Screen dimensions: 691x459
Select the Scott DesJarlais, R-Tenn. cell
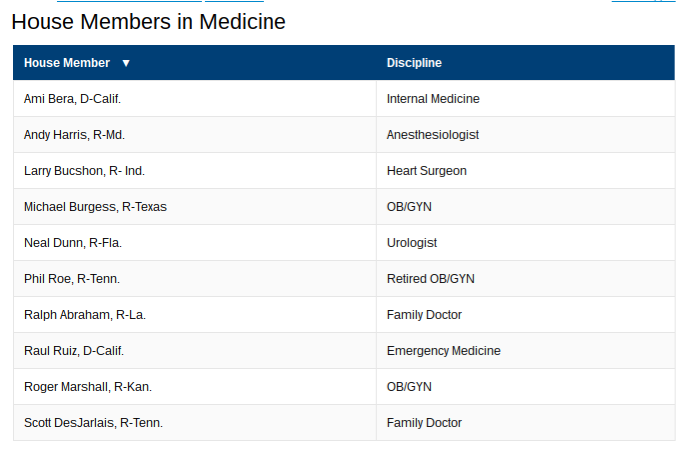195,423
